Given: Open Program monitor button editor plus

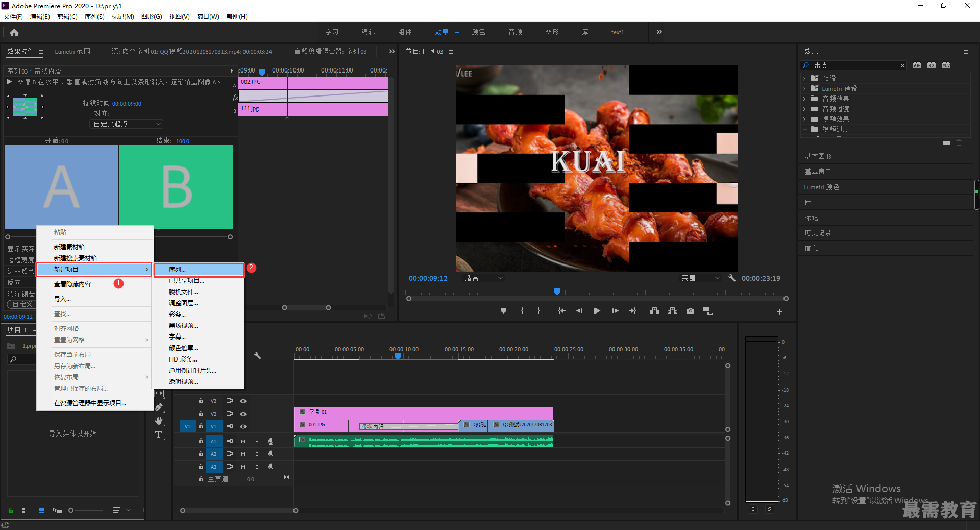Looking at the screenshot, I should 779,311.
